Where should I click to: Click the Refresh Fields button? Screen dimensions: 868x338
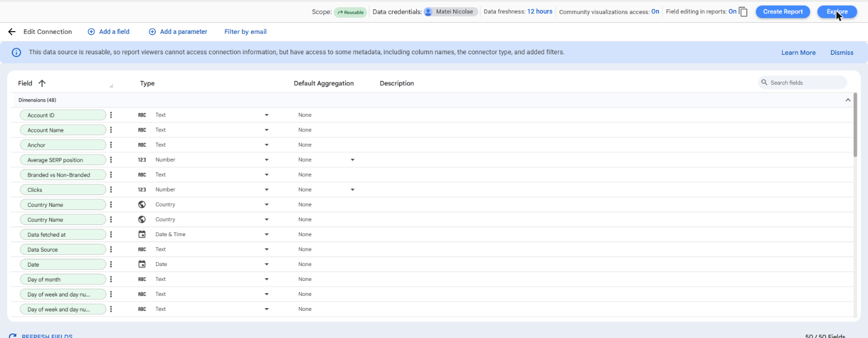[x=40, y=336]
